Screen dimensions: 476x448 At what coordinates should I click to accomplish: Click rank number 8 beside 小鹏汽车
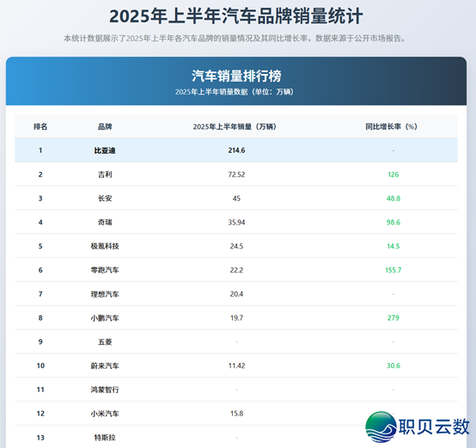click(40, 318)
